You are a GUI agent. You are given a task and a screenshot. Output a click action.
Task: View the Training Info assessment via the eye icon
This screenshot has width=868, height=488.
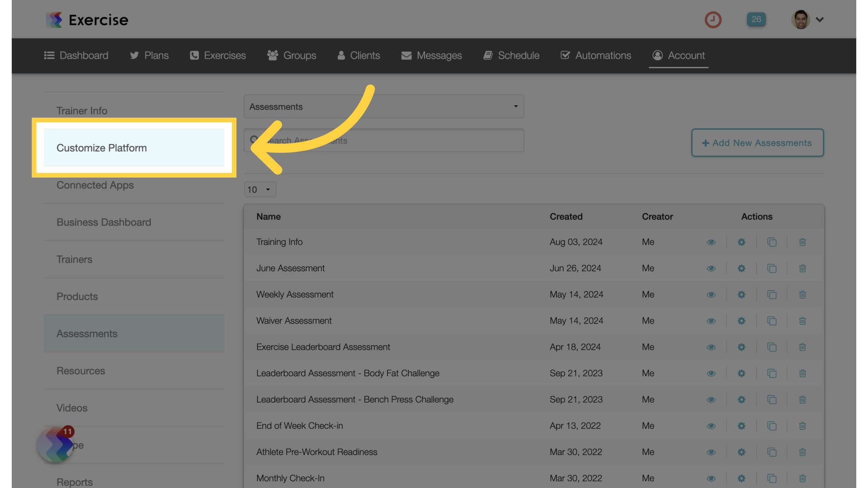711,242
